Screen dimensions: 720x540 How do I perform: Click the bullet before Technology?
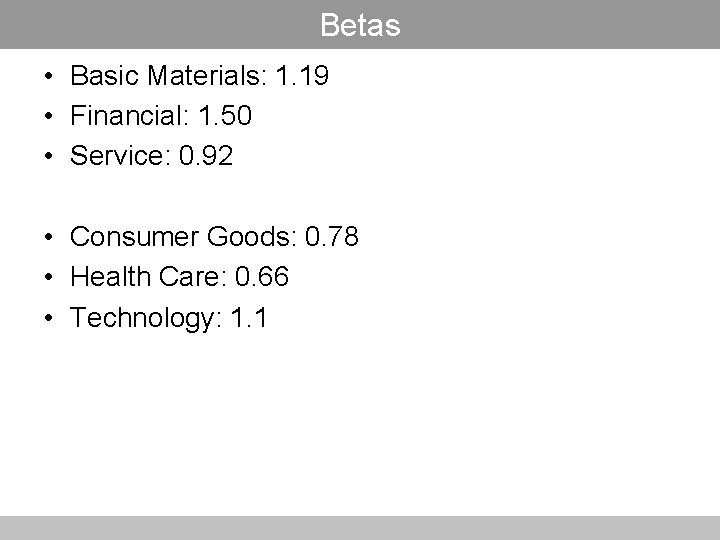pyautogui.click(x=48, y=319)
